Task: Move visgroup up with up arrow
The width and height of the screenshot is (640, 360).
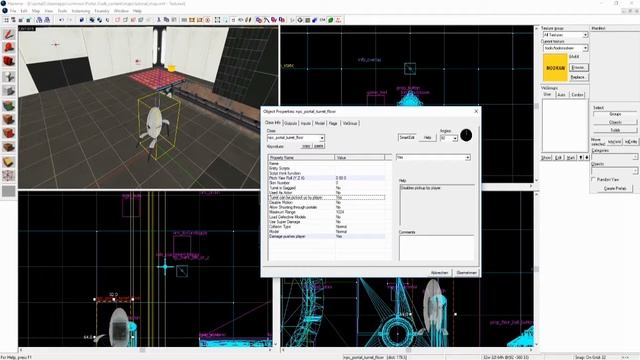Action: [x=581, y=158]
